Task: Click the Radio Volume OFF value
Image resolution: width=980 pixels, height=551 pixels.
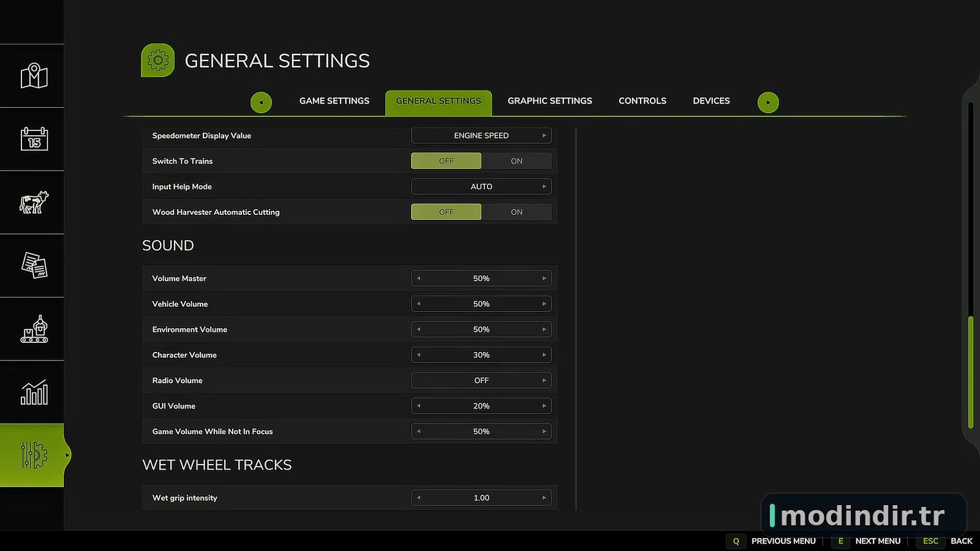Action: (481, 381)
